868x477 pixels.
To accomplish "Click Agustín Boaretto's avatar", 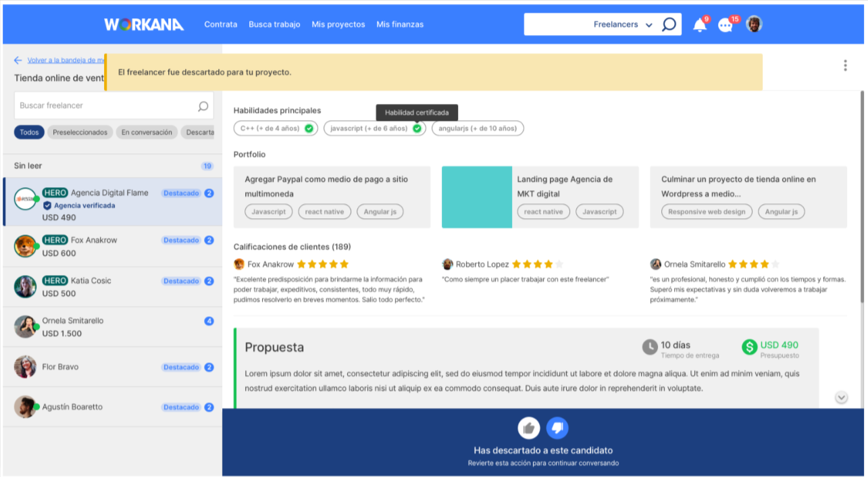I will pos(25,407).
